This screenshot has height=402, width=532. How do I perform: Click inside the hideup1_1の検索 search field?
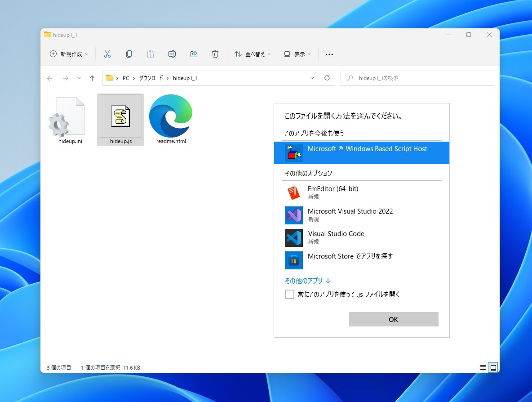pos(417,78)
